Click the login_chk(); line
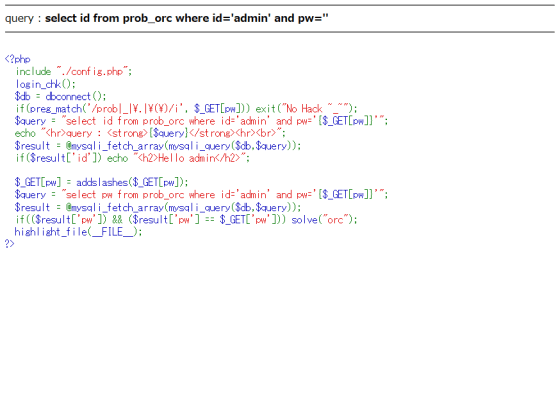The image size is (560, 406). pos(45,84)
